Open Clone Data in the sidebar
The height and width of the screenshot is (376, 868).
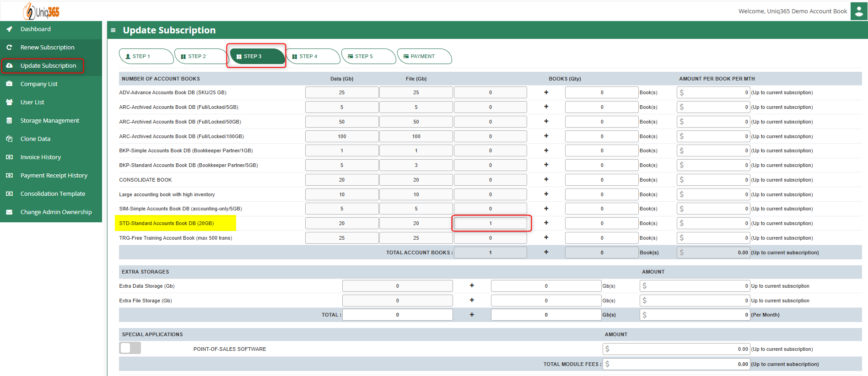point(51,139)
